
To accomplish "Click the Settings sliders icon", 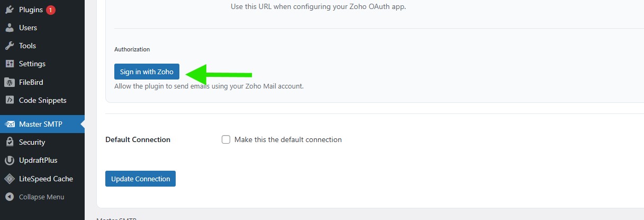I will tap(10, 64).
